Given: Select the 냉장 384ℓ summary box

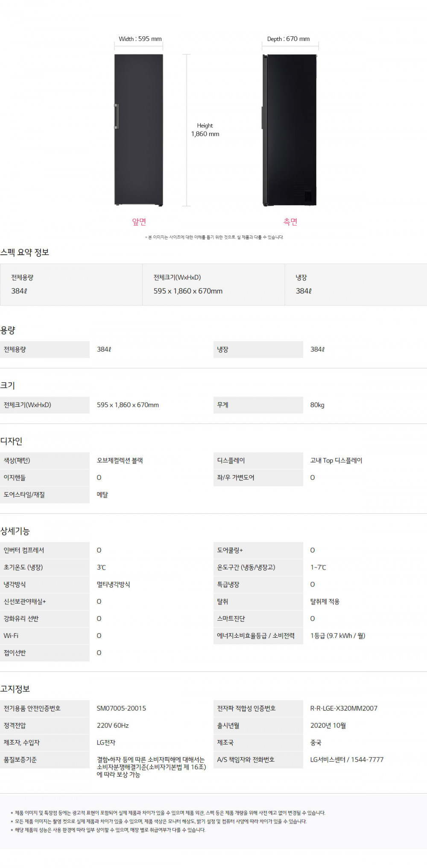Looking at the screenshot, I should 355,284.
